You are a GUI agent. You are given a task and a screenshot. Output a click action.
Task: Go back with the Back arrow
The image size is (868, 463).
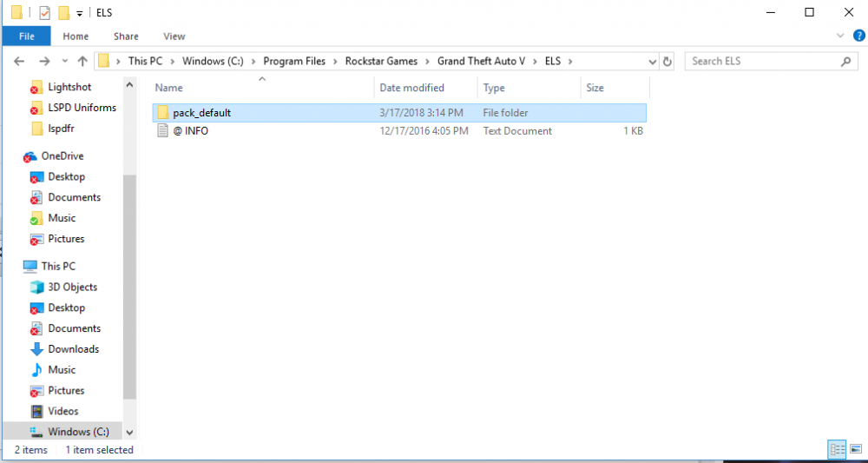point(19,62)
